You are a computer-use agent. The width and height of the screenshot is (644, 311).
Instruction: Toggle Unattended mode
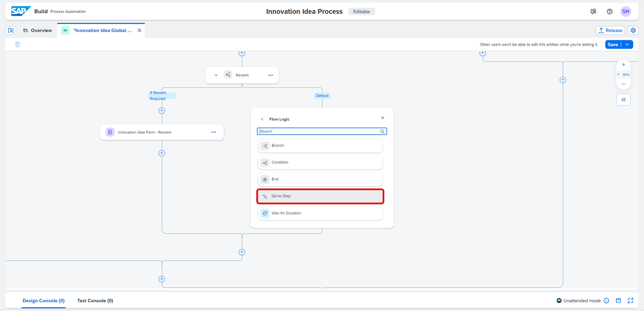pyautogui.click(x=579, y=301)
